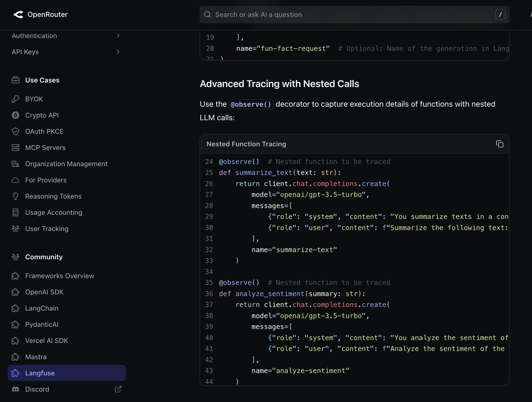
Task: Select the active Langfuse page
Action: click(x=67, y=373)
